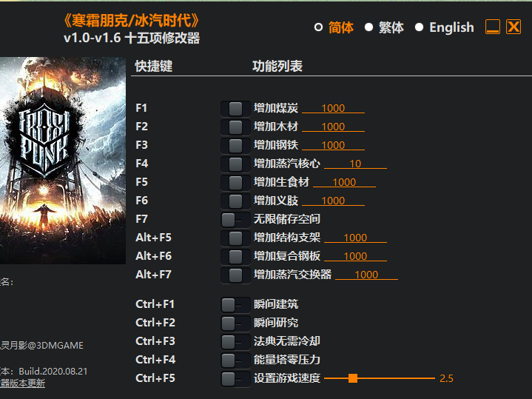Click the steam core field showing 10
This screenshot has width=532, height=399.
coord(355,164)
